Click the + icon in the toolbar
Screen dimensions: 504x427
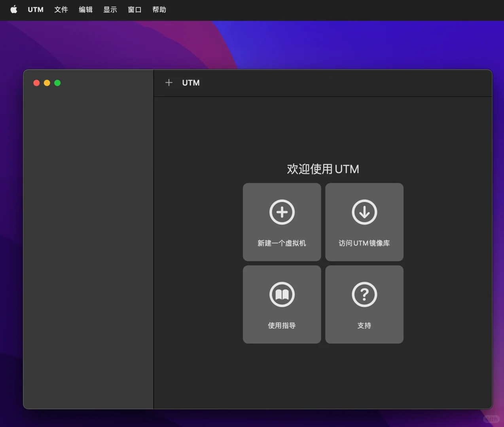[169, 83]
